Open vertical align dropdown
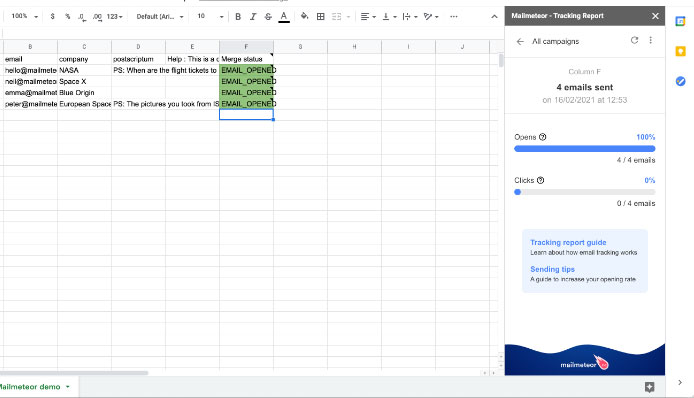694x398 pixels. (389, 16)
